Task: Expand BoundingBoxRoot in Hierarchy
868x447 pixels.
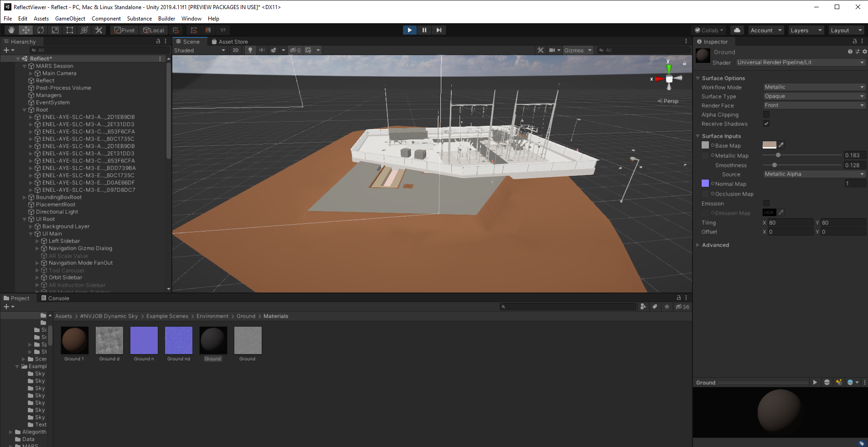Action: (x=25, y=197)
